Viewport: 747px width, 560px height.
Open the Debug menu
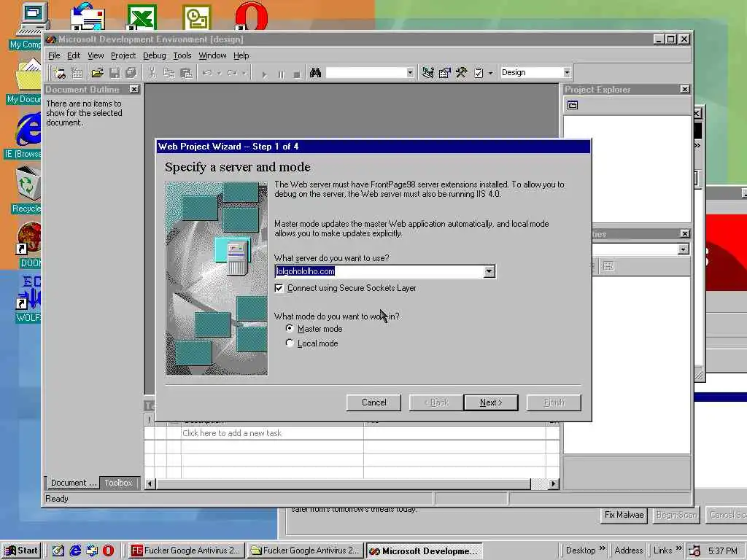tap(155, 55)
